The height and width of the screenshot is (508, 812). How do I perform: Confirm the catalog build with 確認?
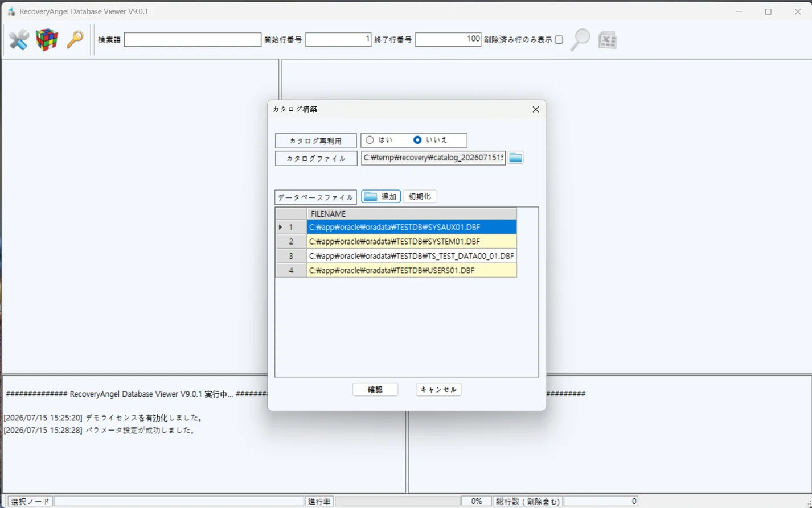click(x=375, y=390)
